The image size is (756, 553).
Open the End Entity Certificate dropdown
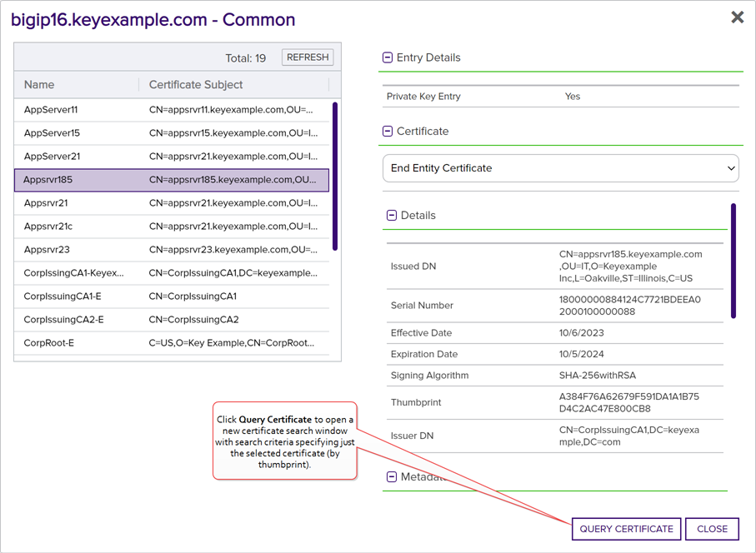[x=561, y=168]
